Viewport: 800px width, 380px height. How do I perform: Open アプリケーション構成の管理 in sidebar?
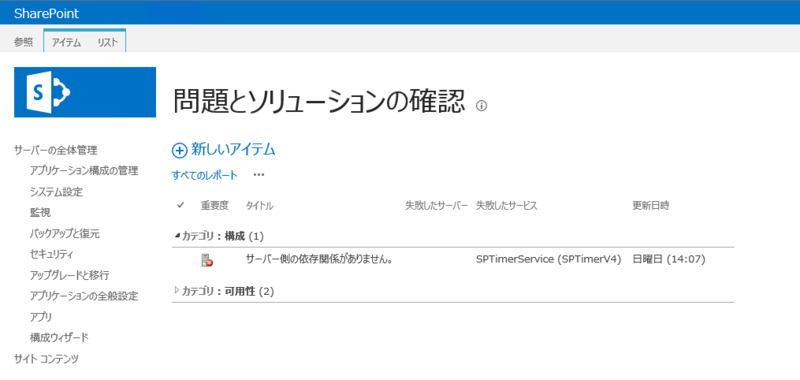pyautogui.click(x=84, y=171)
